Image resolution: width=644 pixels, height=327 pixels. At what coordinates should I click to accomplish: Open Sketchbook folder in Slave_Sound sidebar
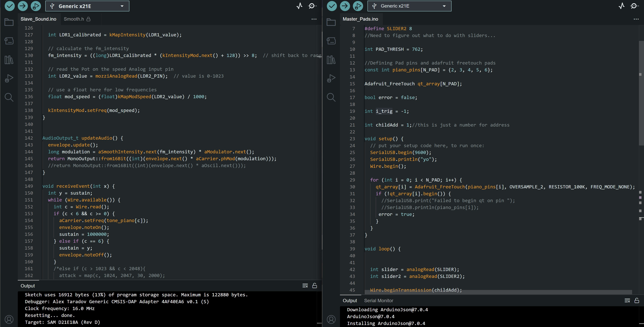9,22
